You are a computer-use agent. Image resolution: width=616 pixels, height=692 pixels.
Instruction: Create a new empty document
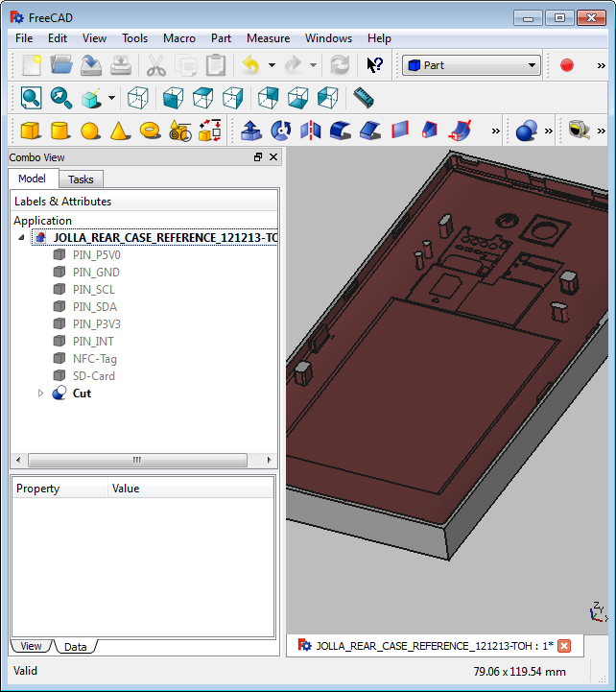tap(32, 65)
